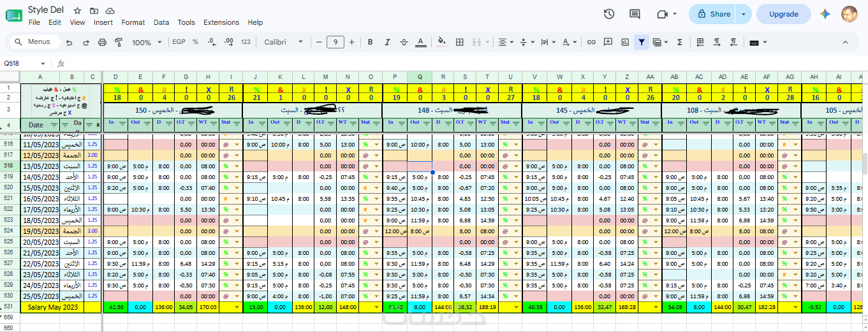Decrease the font size with minus
Image resolution: width=868 pixels, height=332 pixels.
[318, 42]
